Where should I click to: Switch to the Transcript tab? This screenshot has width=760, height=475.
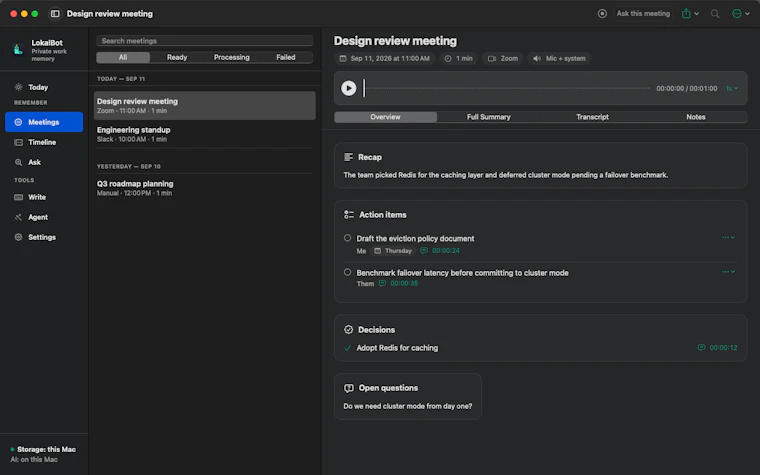coord(592,117)
